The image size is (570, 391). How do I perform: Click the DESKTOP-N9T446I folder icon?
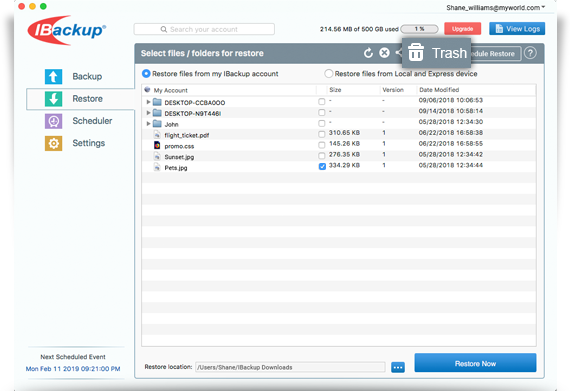pyautogui.click(x=157, y=113)
